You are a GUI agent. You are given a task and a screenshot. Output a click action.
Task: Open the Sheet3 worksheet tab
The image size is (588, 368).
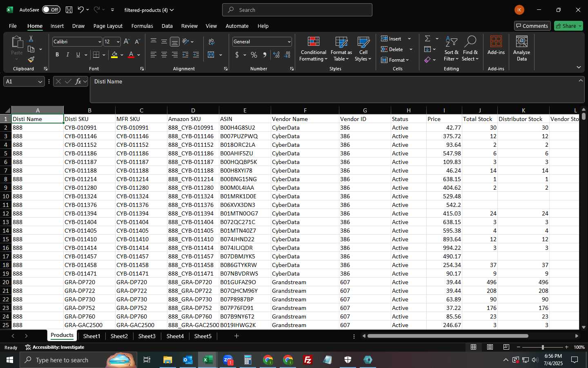point(147,336)
